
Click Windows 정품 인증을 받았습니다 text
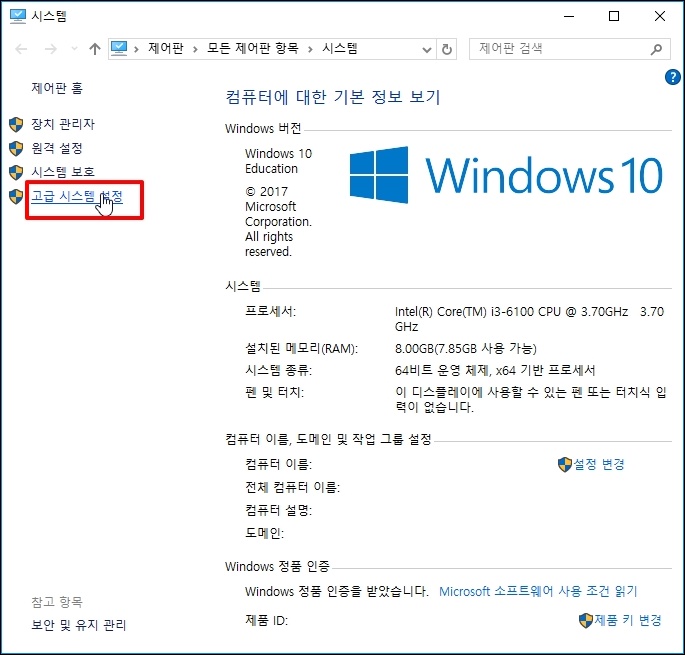tap(336, 591)
